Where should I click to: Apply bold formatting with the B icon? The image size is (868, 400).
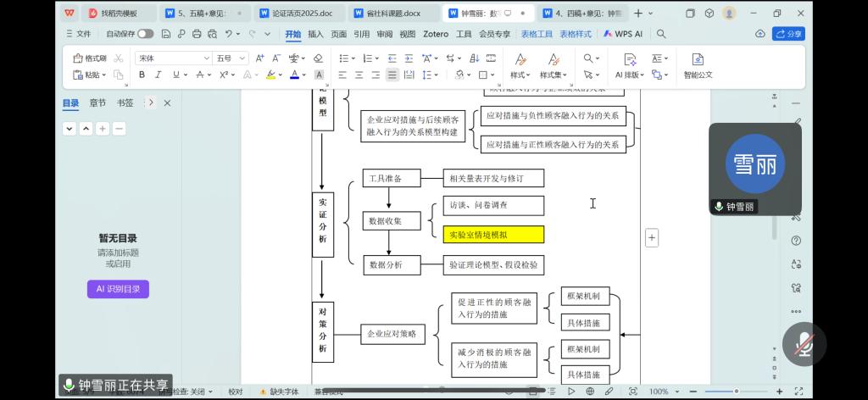142,75
